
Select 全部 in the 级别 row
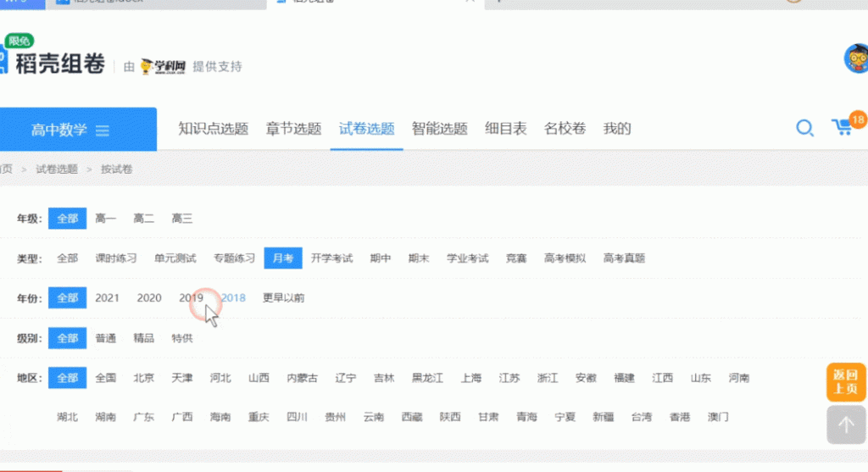68,338
